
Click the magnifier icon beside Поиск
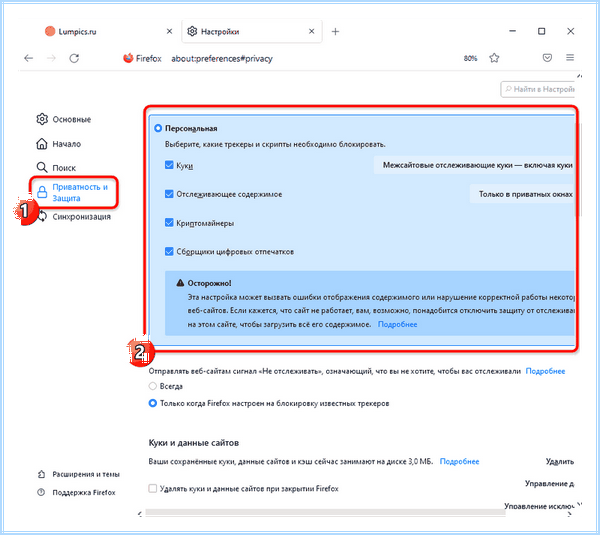pos(42,167)
